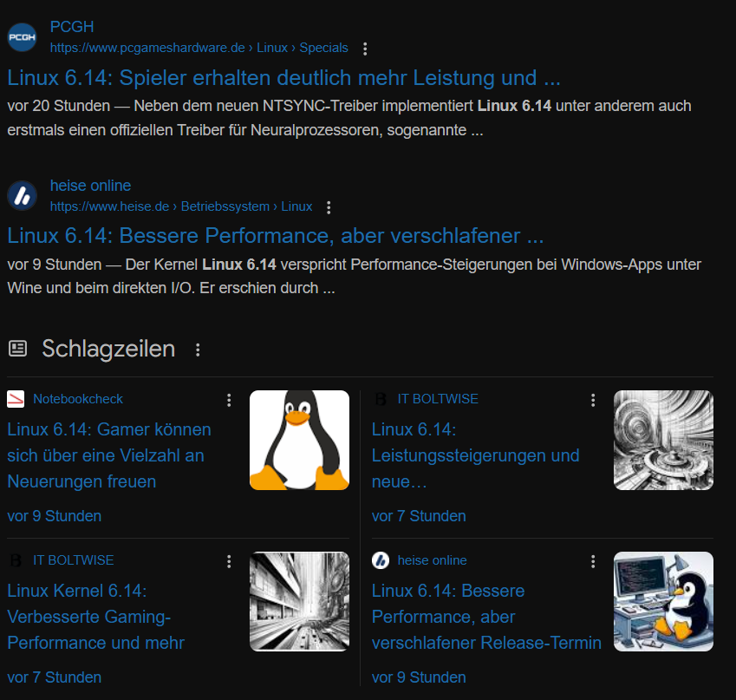
Task: Open the three-dot menu on the Leistungssteigerungen card
Action: pos(593,400)
